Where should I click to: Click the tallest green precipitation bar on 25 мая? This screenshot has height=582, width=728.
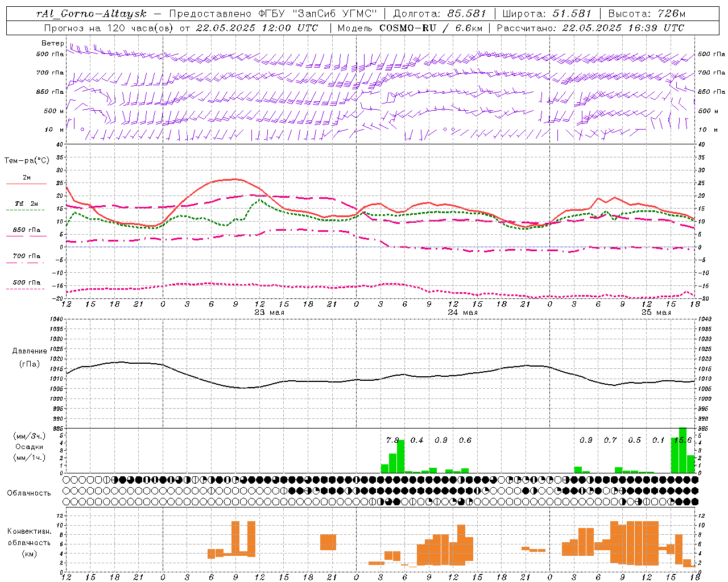[683, 450]
